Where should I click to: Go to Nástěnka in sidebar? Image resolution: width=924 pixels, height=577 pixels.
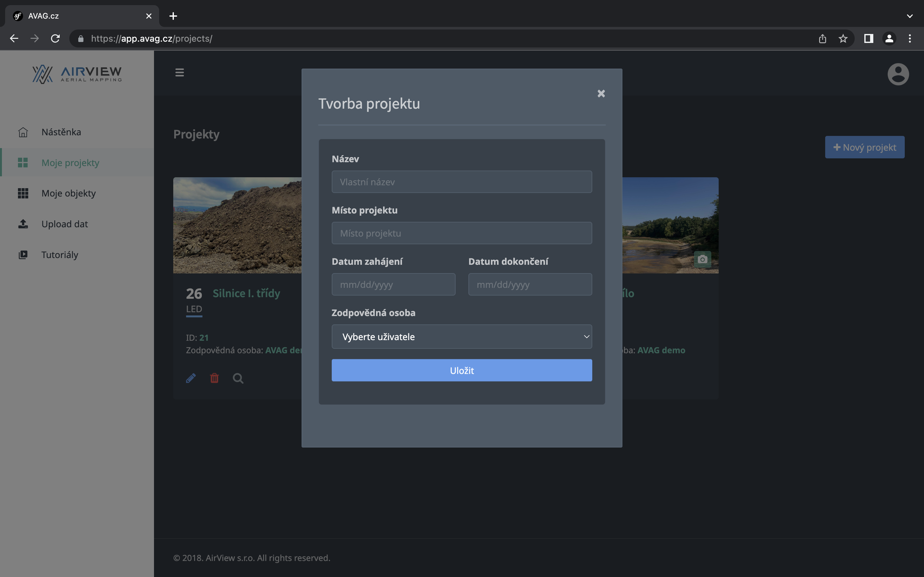tap(61, 132)
